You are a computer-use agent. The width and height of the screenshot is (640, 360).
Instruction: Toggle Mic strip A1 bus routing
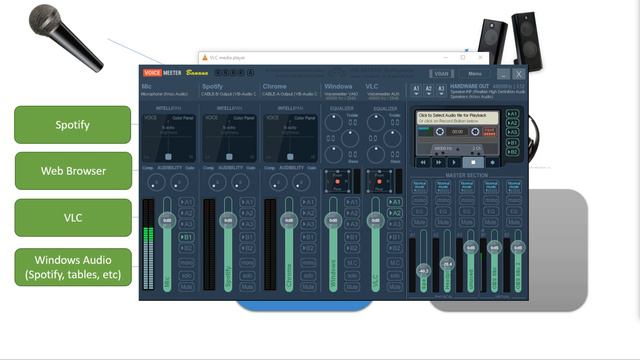pos(186,202)
